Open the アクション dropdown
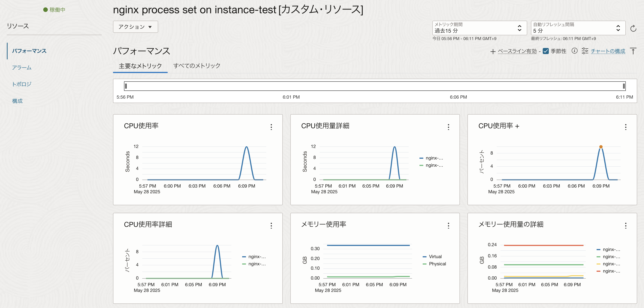Viewport: 644px width, 308px height. tap(135, 27)
